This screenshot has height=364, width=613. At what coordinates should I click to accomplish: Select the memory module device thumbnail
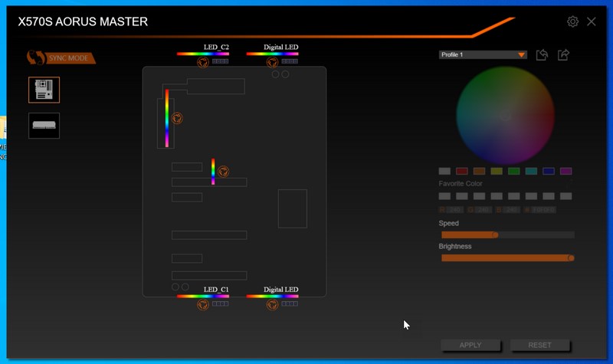coord(44,126)
